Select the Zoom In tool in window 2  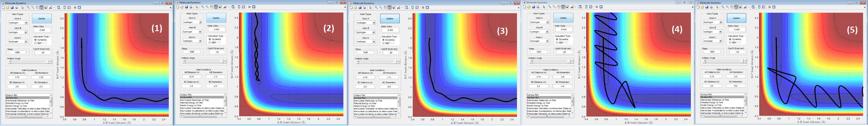[x=203, y=7]
